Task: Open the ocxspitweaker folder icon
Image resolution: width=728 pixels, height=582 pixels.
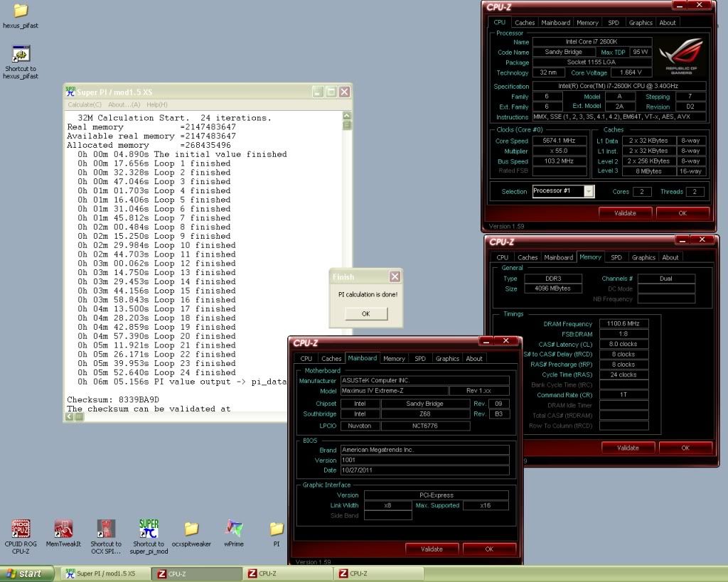Action: [x=191, y=529]
